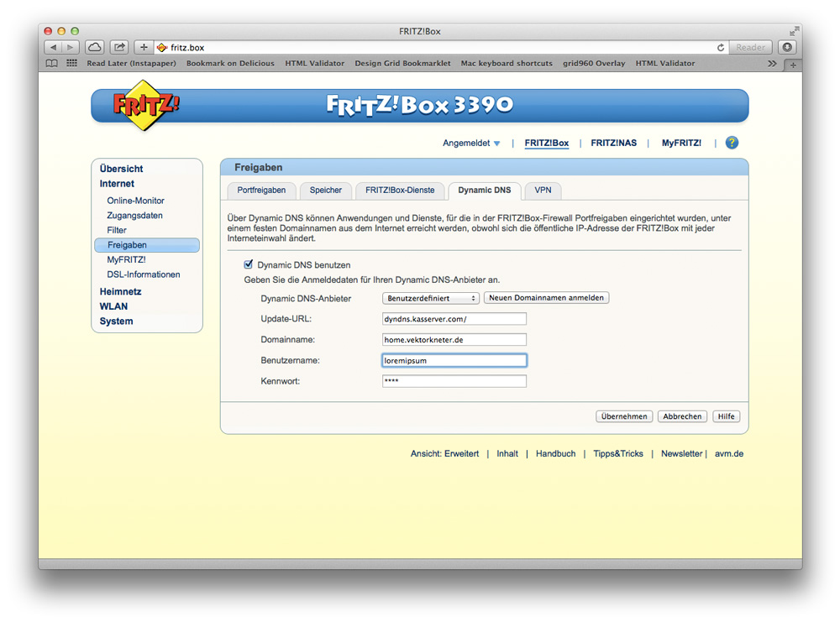The image size is (840, 622).
Task: Open the Reading List book icon
Action: pos(52,63)
